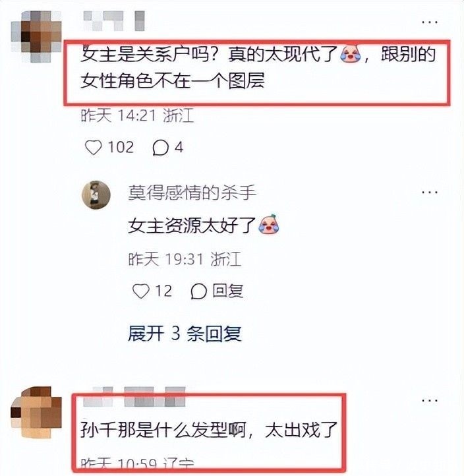Screen dimensions: 464x476
Task: Click the timestamp 昨天 14:21 浙江
Action: pos(137,115)
